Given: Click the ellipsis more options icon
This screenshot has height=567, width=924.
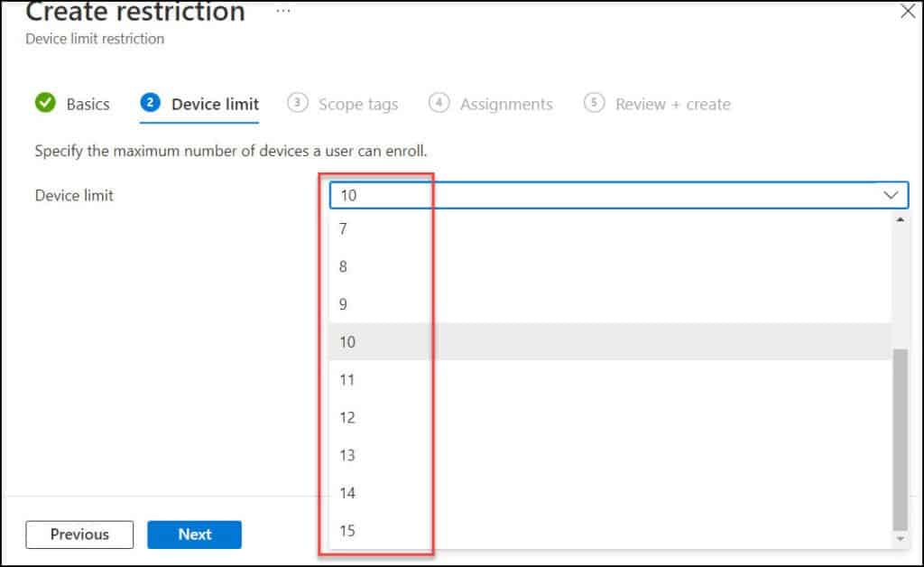Looking at the screenshot, I should [283, 12].
